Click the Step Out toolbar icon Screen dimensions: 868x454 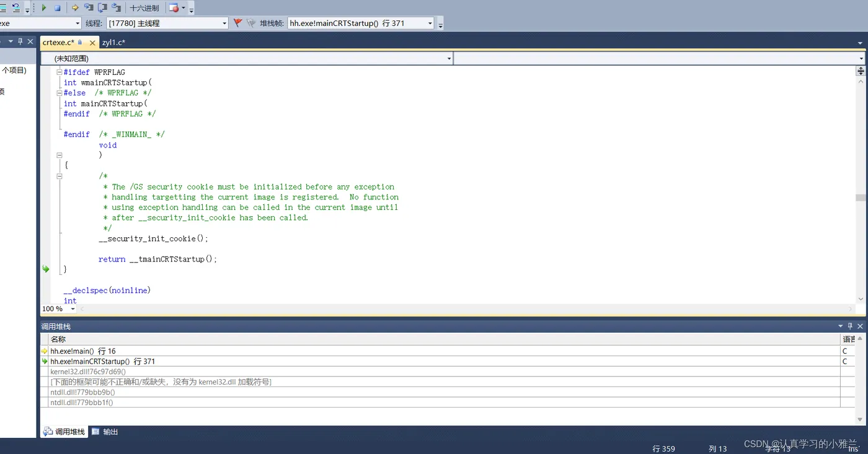[116, 8]
